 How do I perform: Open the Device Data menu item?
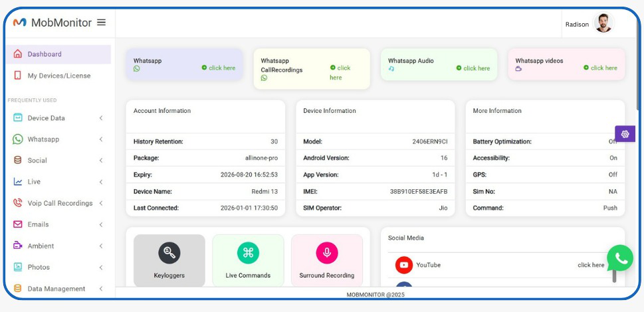(58, 117)
